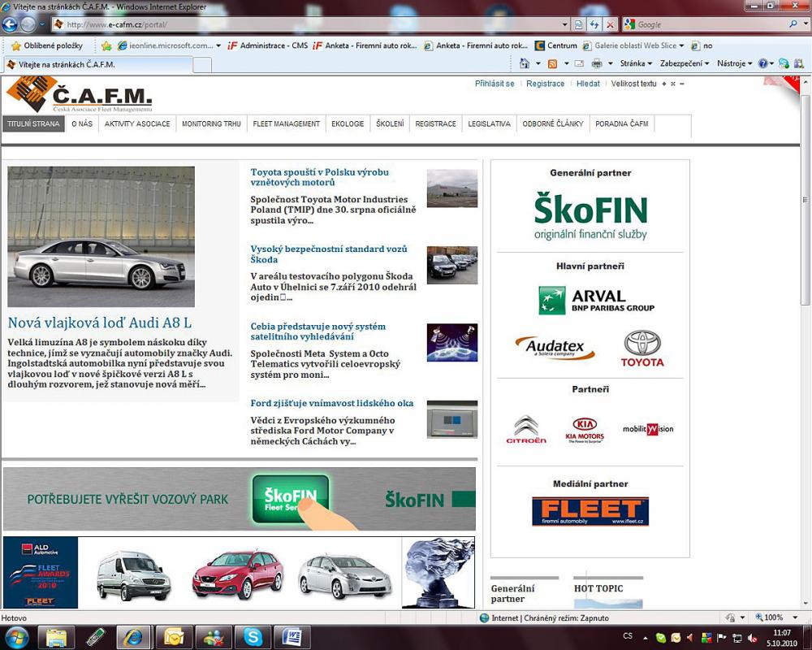Open the Centrum favorite link
Screen dimensions: 812x650
coord(556,45)
